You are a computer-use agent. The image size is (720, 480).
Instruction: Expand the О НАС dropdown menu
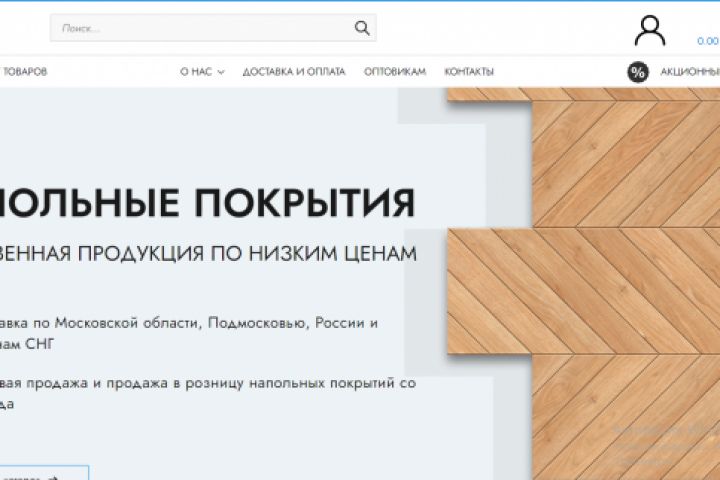202,72
